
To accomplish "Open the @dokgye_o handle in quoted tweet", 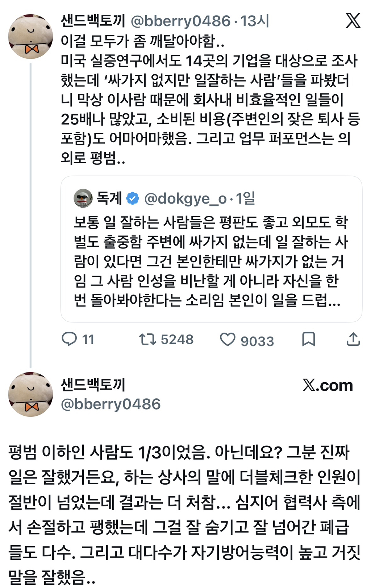I will [185, 198].
